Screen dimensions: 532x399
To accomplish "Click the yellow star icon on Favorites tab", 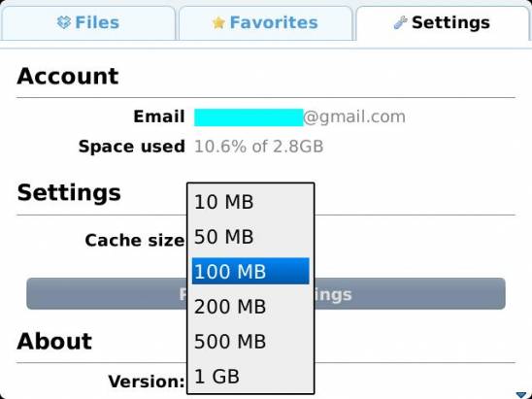I will coord(218,22).
